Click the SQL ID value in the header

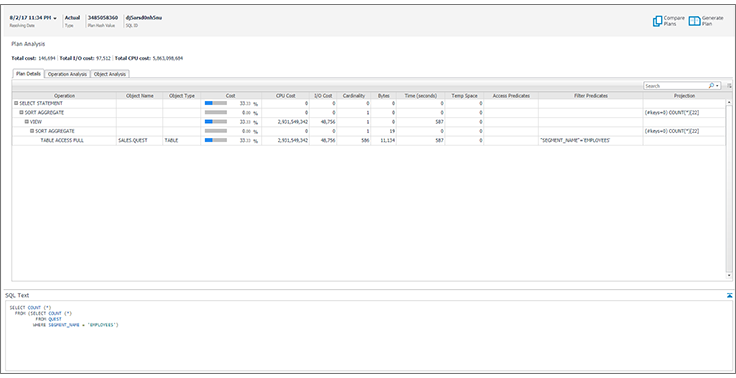click(x=143, y=18)
